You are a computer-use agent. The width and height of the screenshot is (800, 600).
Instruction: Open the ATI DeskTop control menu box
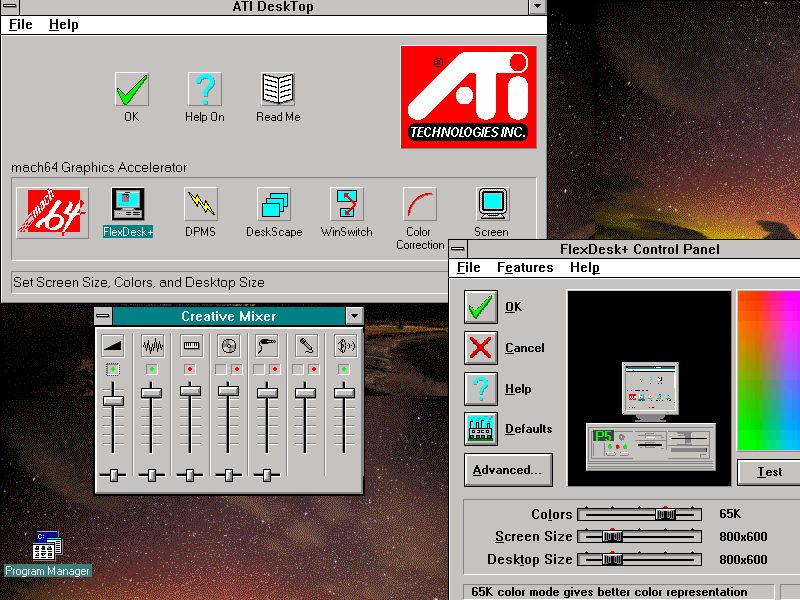pyautogui.click(x=10, y=7)
